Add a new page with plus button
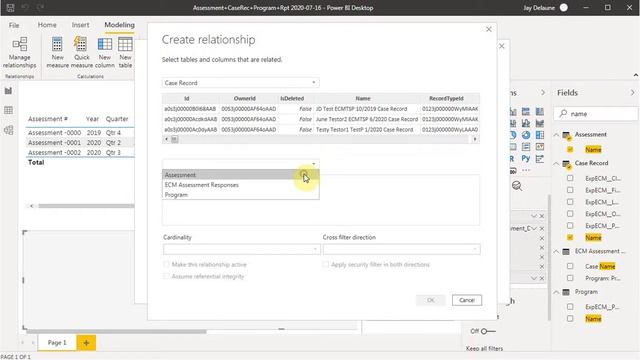This screenshot has height=360, width=640. click(86, 343)
